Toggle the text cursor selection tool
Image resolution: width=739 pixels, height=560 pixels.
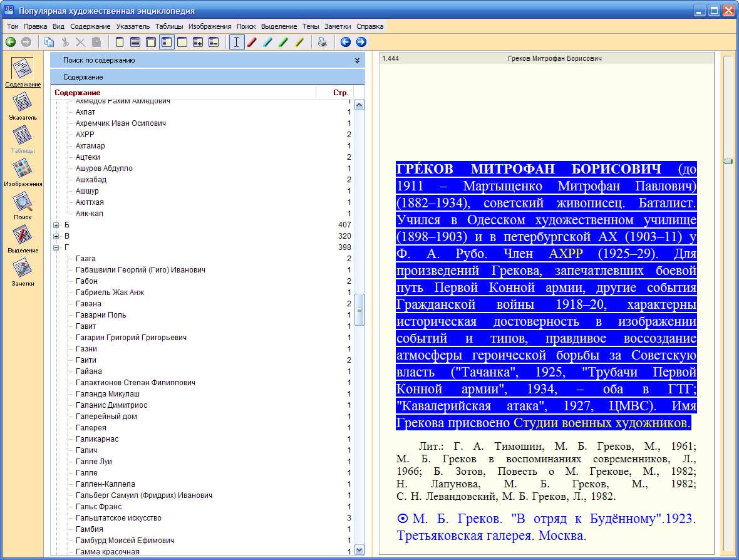pyautogui.click(x=236, y=42)
